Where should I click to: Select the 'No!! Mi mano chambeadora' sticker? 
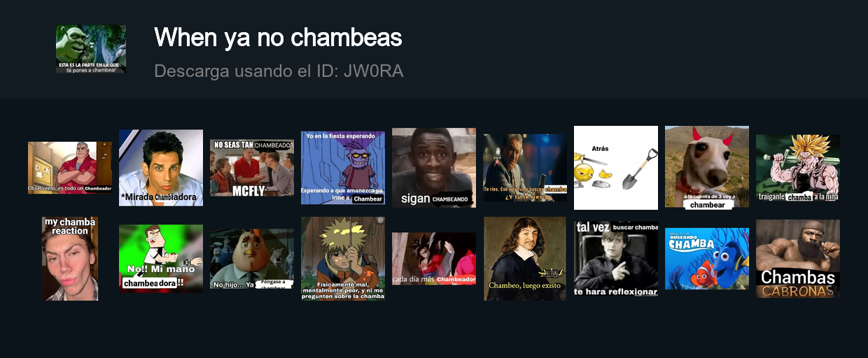click(x=161, y=259)
